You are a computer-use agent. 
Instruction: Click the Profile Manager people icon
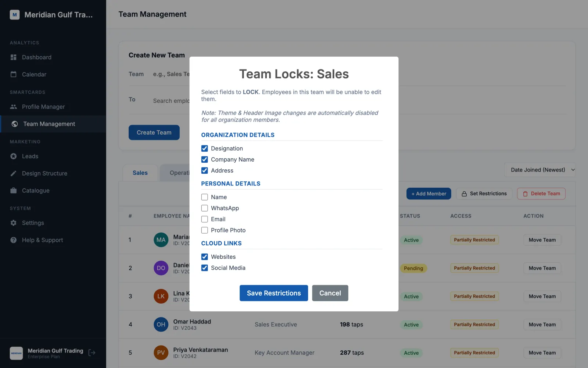tap(14, 107)
